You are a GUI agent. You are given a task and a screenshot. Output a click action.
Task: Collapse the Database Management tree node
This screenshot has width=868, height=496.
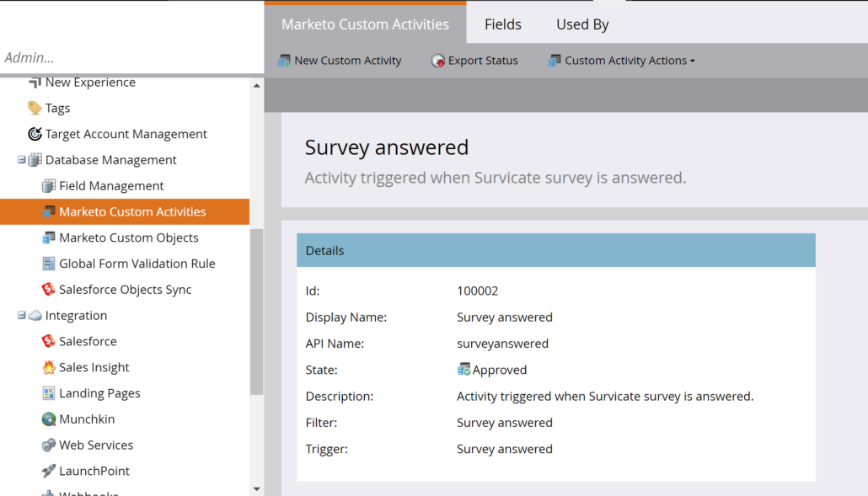tap(22, 160)
